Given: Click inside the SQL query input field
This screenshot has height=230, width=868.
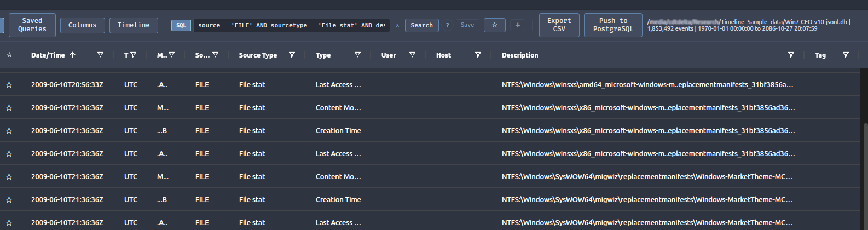Looking at the screenshot, I should click(291, 25).
